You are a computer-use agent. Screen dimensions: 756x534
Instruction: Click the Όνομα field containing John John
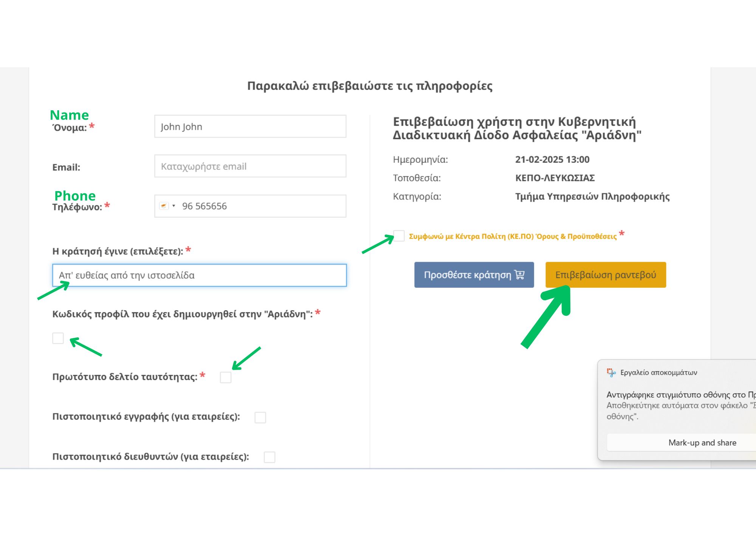250,127
